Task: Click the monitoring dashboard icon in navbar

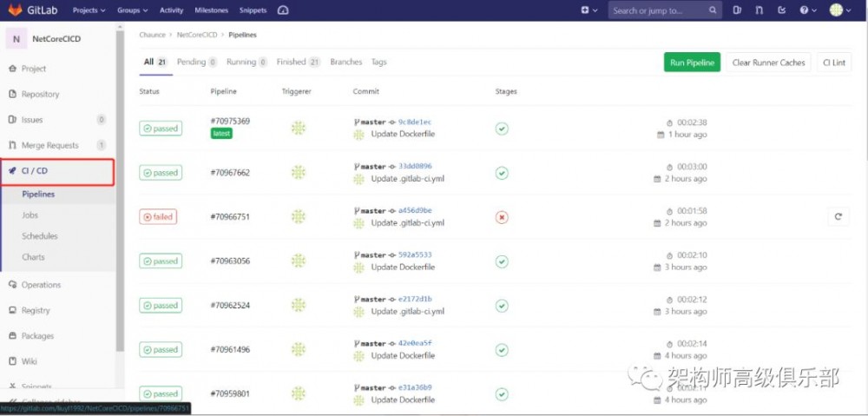Action: point(283,10)
